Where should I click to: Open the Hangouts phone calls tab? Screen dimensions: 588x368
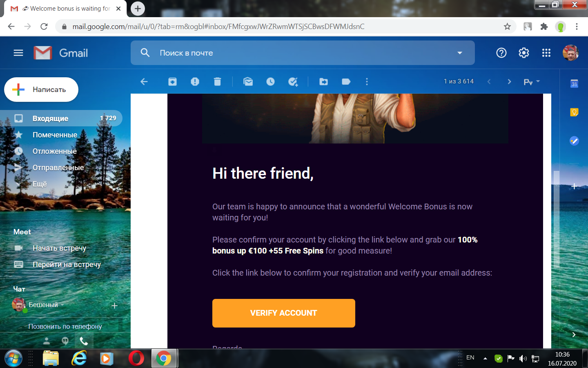pos(84,341)
